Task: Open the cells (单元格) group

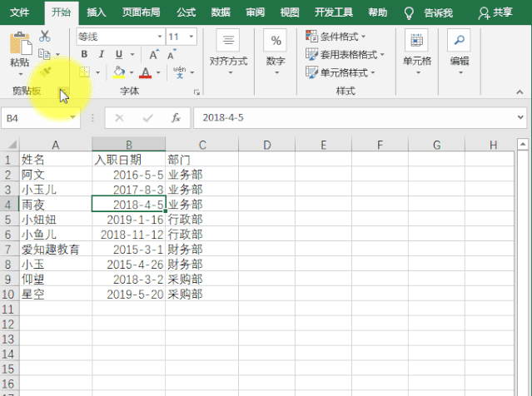Action: pyautogui.click(x=417, y=52)
